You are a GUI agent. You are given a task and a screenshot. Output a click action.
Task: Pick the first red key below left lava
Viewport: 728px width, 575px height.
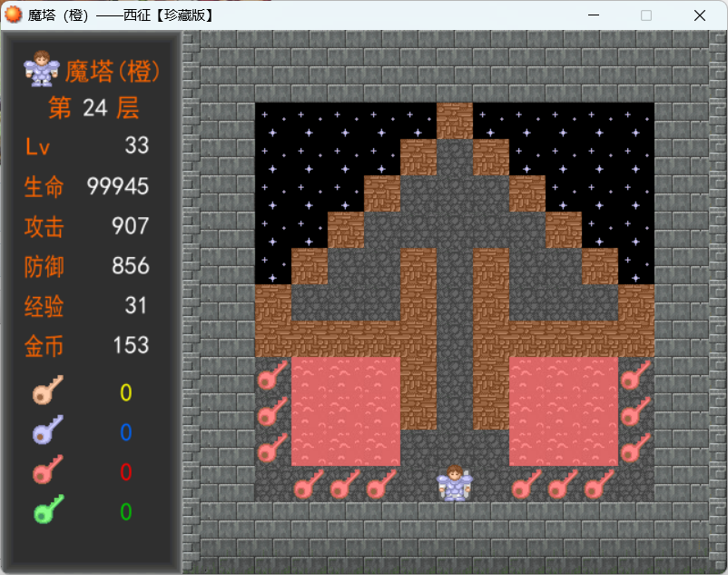(x=309, y=484)
